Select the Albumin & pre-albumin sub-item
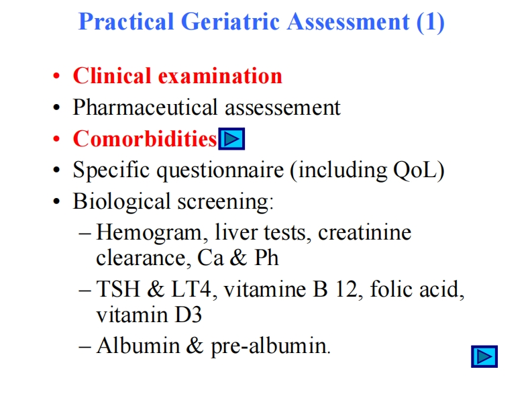Screen dimensions: 532x398 point(213,346)
